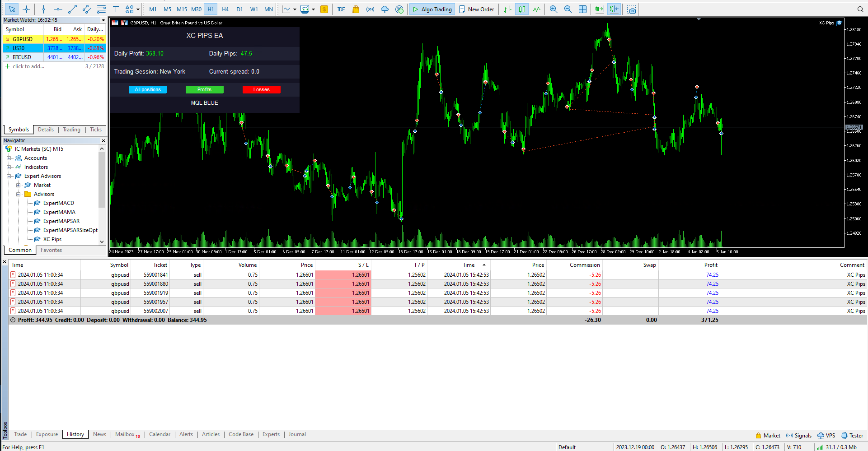Zoom in on the chart
Screen dimensions: 868x451
(554, 9)
